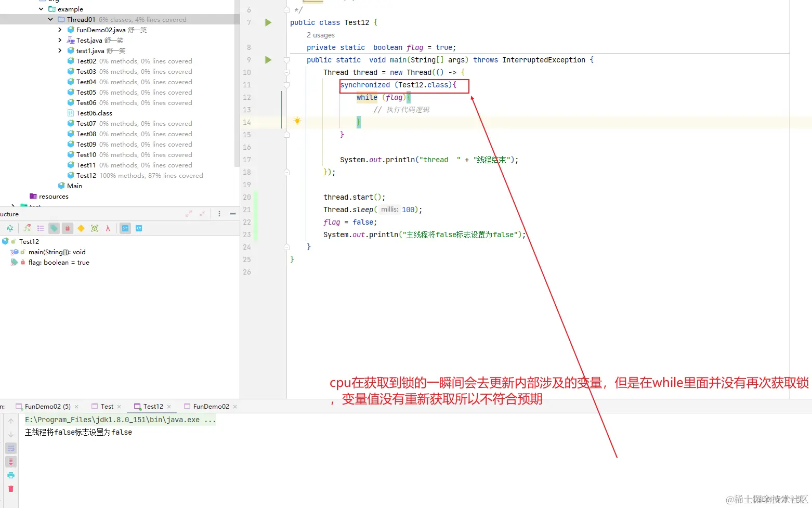Click '2 usages' hint above flag
The height and width of the screenshot is (508, 812).
pos(321,35)
